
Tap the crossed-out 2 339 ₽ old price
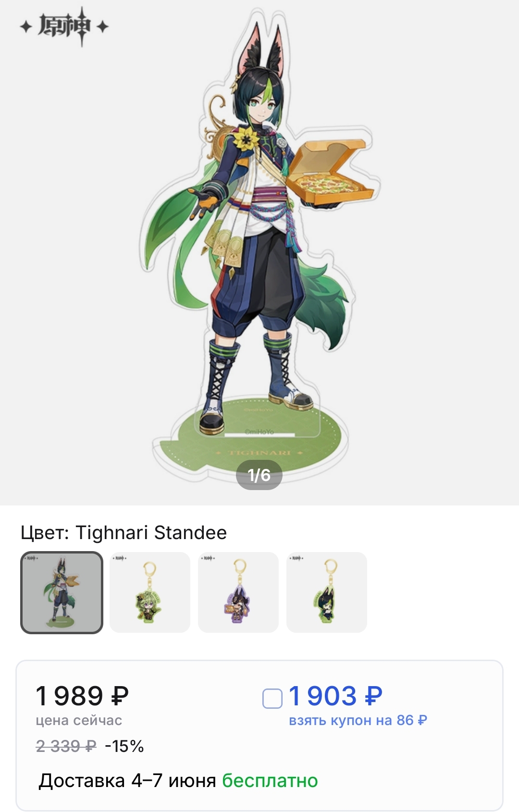(x=66, y=746)
